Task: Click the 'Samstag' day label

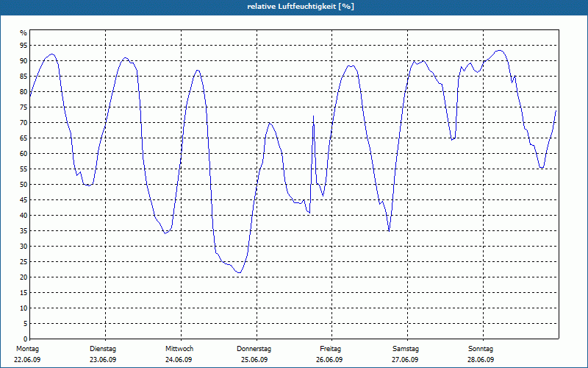Action: [x=406, y=349]
